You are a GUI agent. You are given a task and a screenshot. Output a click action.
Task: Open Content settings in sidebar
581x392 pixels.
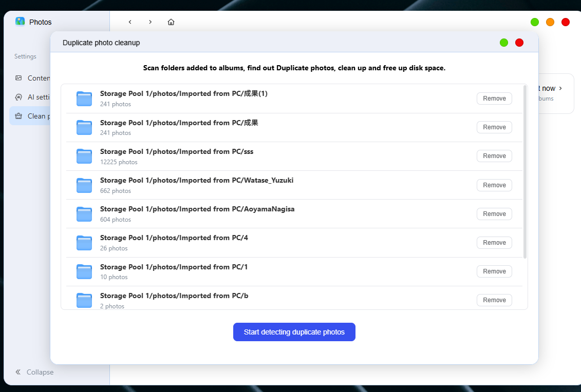click(30, 78)
